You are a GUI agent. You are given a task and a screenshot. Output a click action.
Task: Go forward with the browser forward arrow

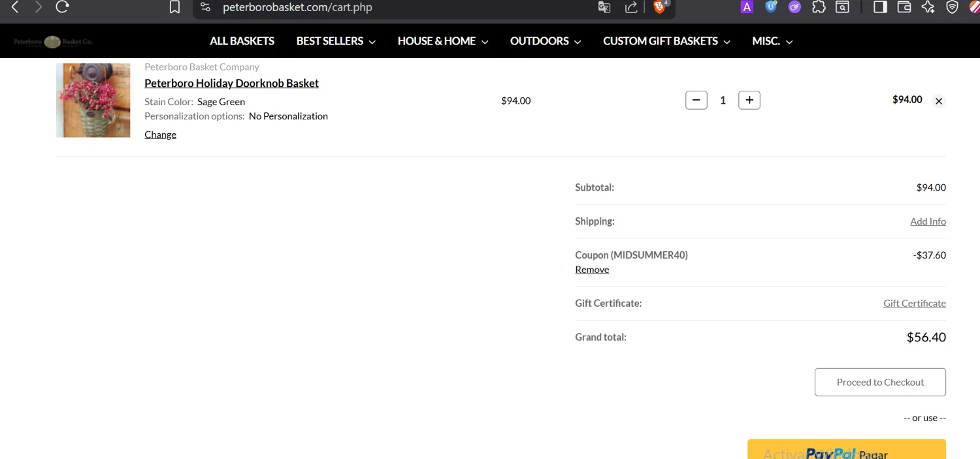(39, 7)
